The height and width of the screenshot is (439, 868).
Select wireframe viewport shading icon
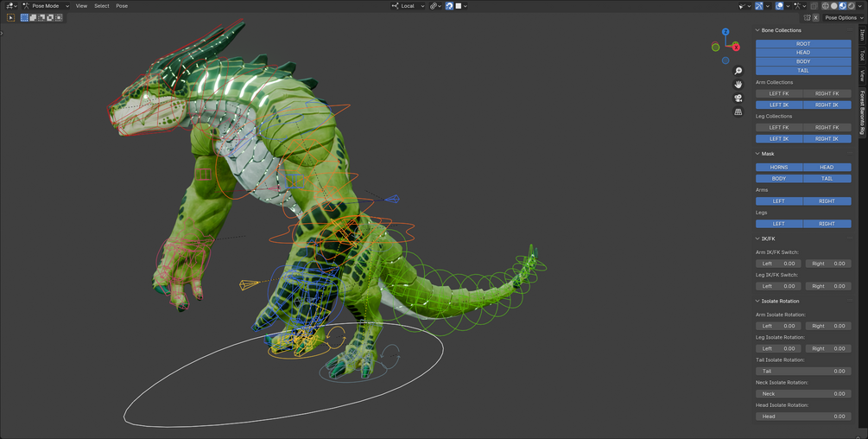[826, 6]
